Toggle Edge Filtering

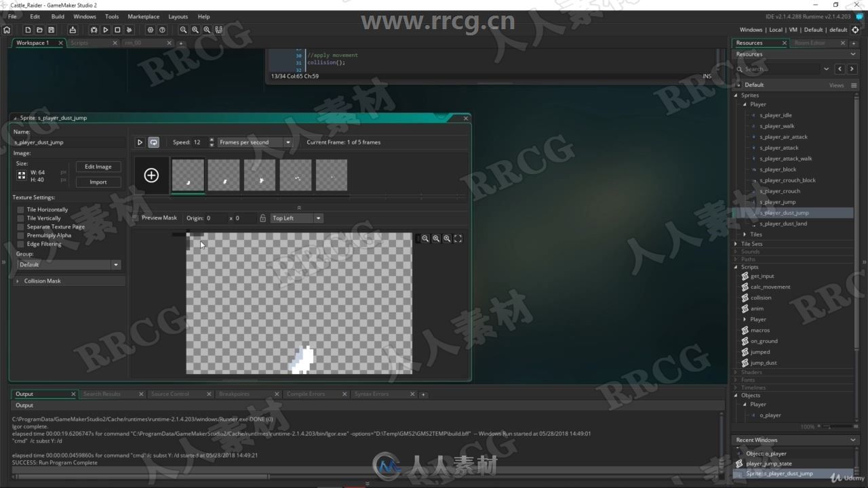pyautogui.click(x=20, y=244)
